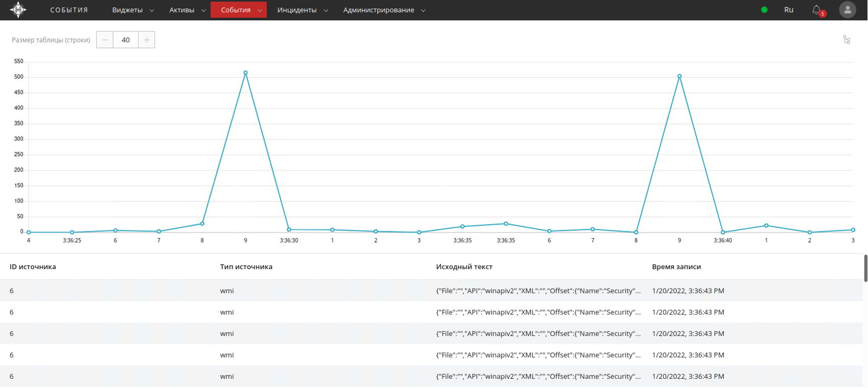Screen dimensions: 868x388
Task: Decrease table size with the minus button
Action: (105, 40)
